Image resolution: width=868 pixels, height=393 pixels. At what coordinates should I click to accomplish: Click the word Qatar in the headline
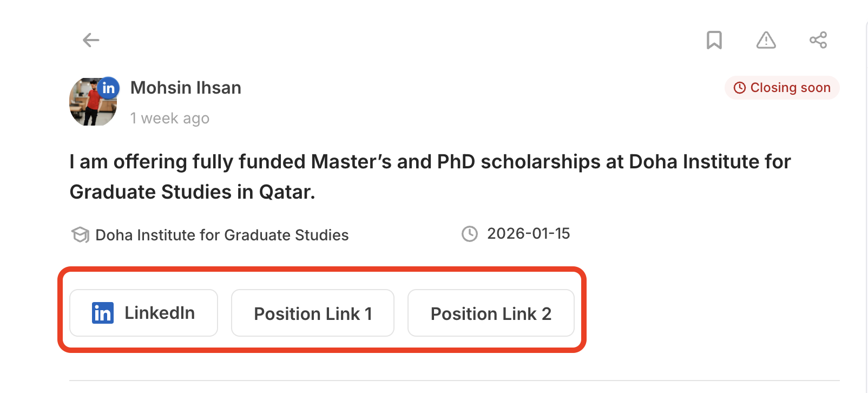pos(286,192)
